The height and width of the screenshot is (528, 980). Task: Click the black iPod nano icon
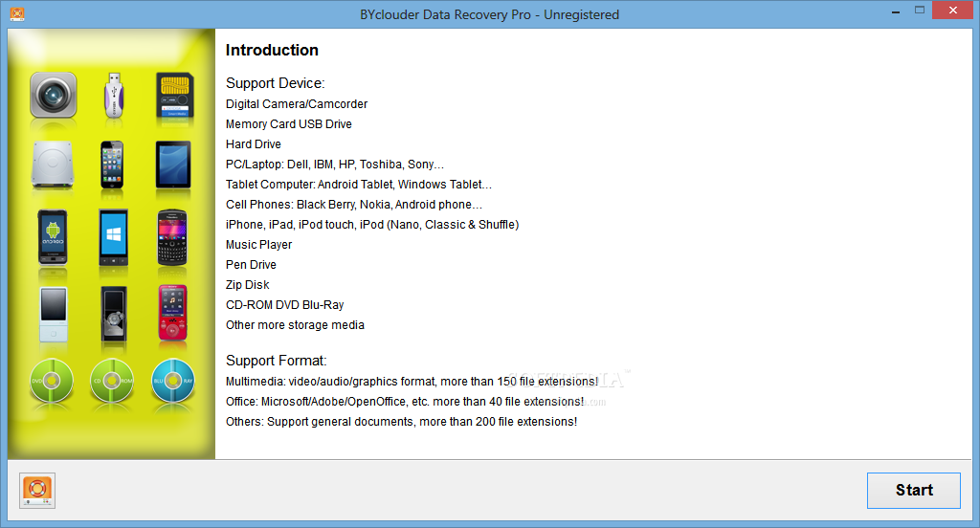click(x=114, y=314)
